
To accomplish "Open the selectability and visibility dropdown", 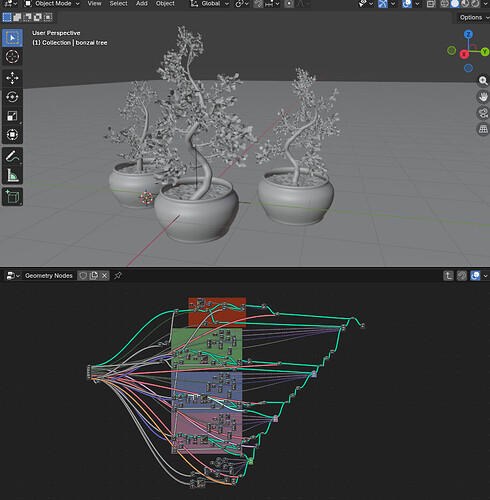I will (x=366, y=4).
